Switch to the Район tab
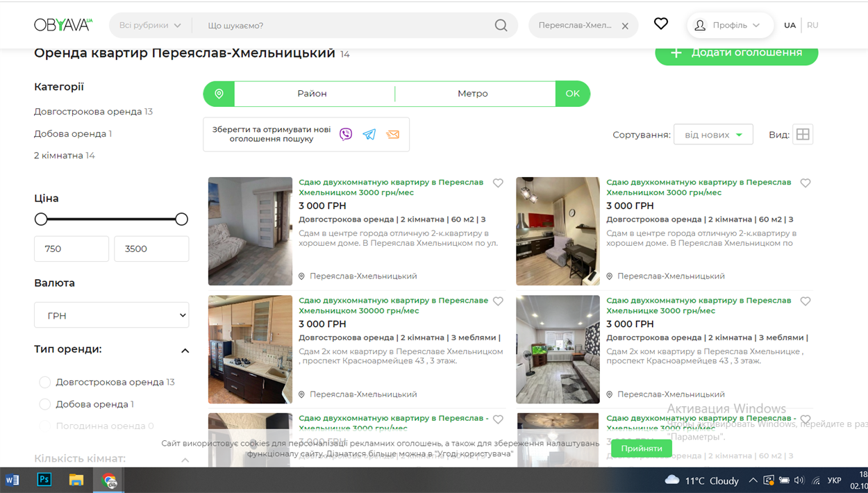The height and width of the screenshot is (493, 868). point(312,94)
